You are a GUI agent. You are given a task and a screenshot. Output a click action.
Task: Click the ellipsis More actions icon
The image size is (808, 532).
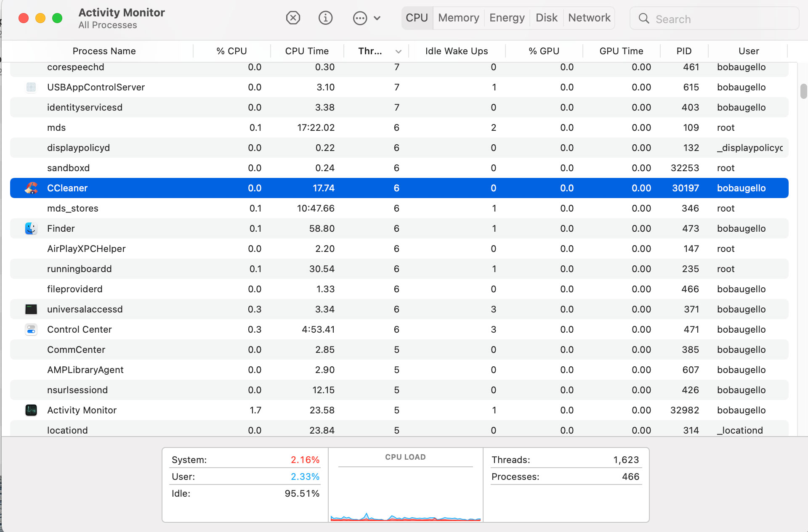[x=360, y=18]
